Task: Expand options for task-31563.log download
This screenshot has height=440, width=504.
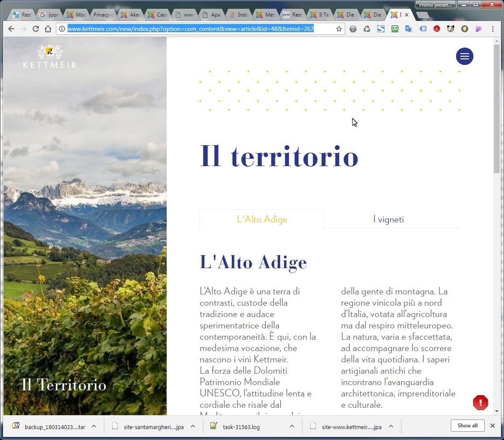Action: pyautogui.click(x=292, y=426)
